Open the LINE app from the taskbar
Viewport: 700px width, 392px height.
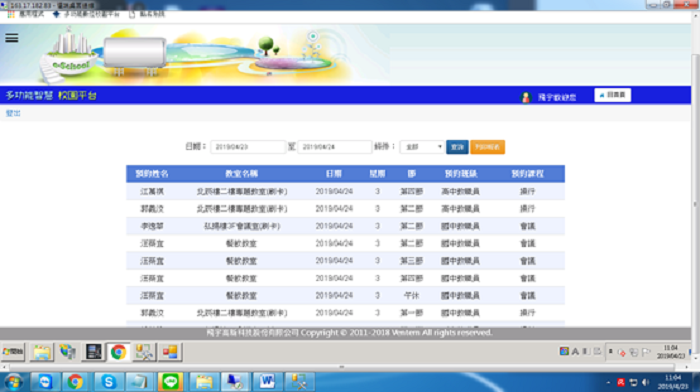tap(170, 382)
